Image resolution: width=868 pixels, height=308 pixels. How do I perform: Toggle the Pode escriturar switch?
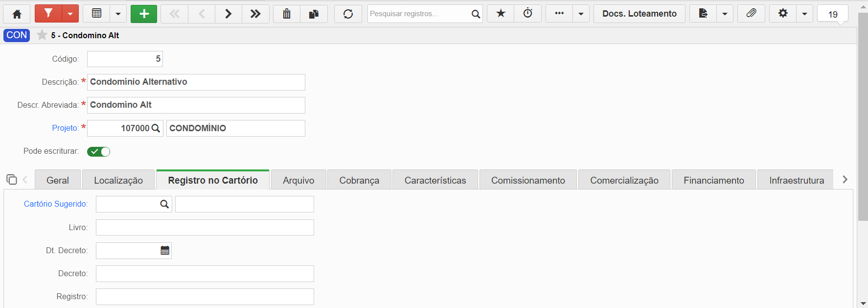click(x=98, y=151)
